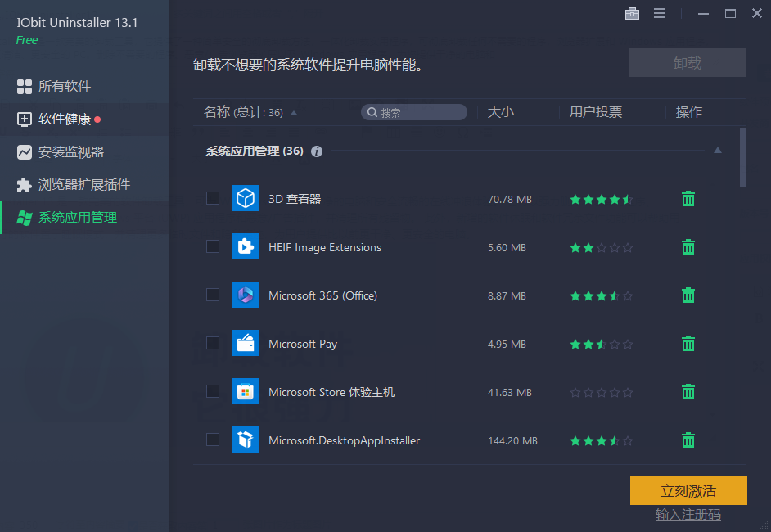Check the HEIF Image Extensions checkbox
This screenshot has width=771, height=532.
pos(213,246)
